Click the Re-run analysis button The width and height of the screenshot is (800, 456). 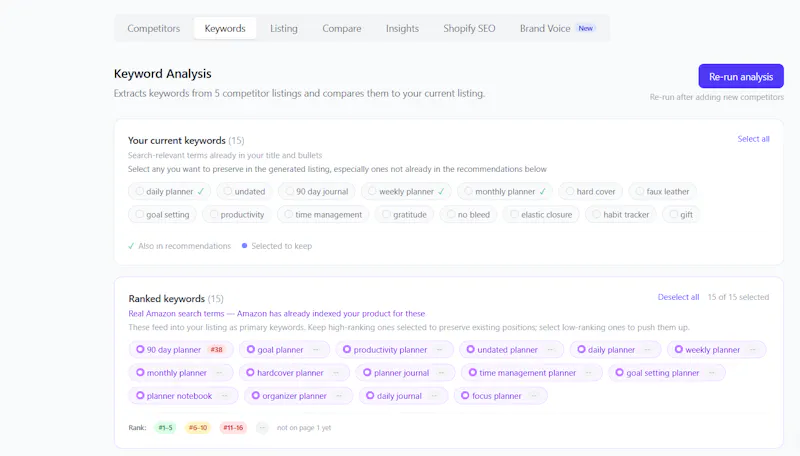[x=741, y=77]
